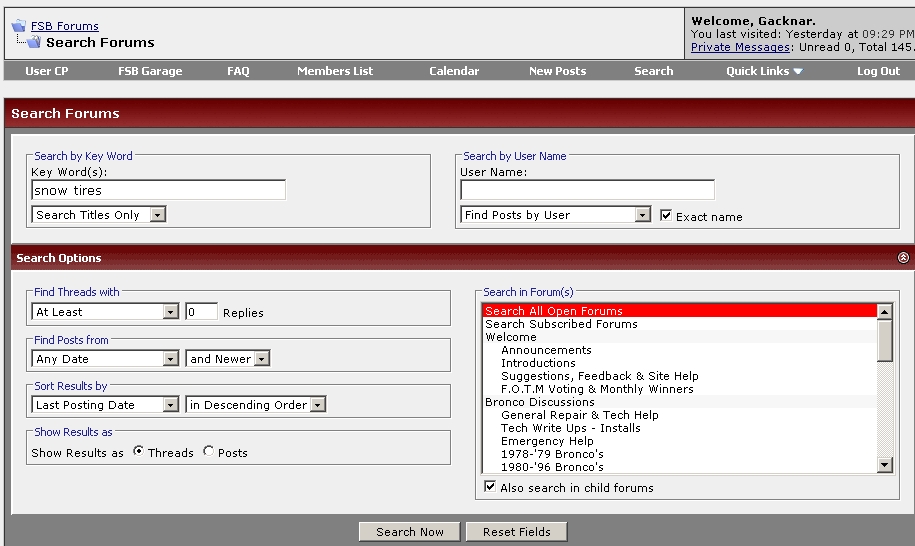Select the Welcome forum category
915x546 pixels.
click(x=680, y=337)
